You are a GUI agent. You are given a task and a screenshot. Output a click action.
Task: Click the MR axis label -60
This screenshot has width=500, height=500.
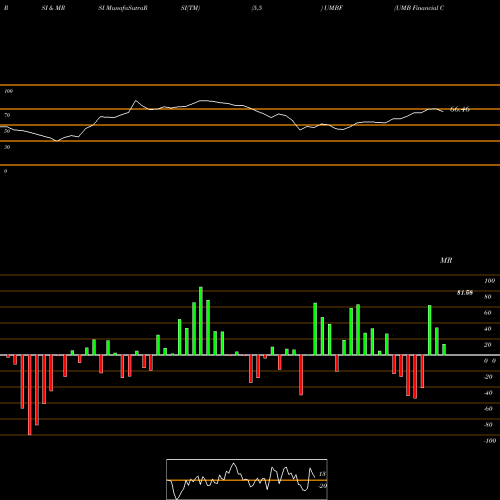click(x=488, y=409)
